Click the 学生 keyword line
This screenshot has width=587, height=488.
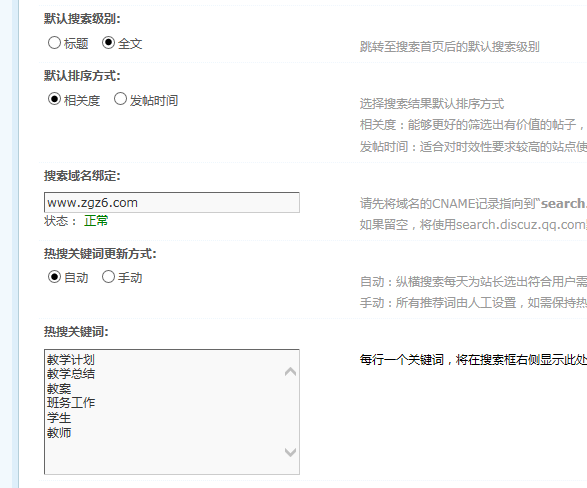point(59,418)
